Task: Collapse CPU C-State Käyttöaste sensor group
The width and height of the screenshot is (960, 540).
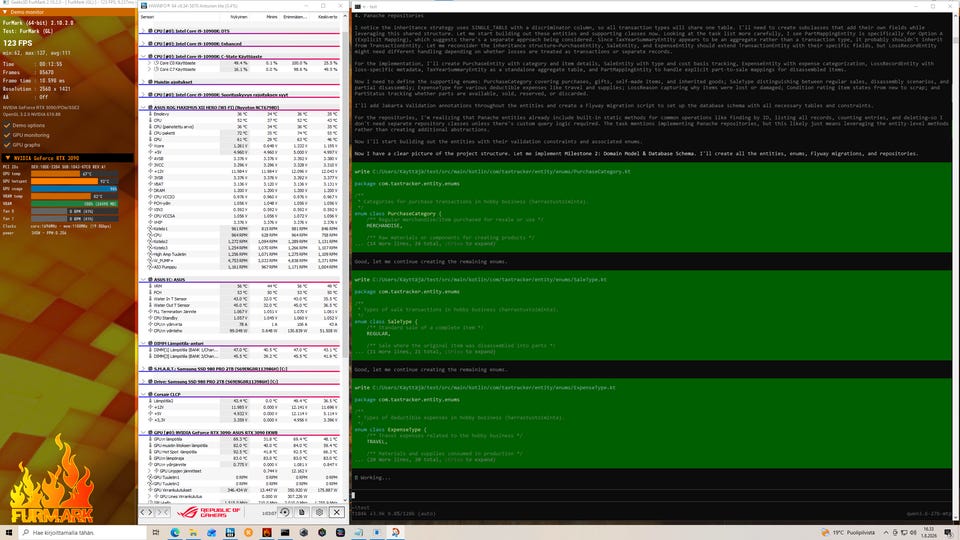Action: pyautogui.click(x=143, y=56)
